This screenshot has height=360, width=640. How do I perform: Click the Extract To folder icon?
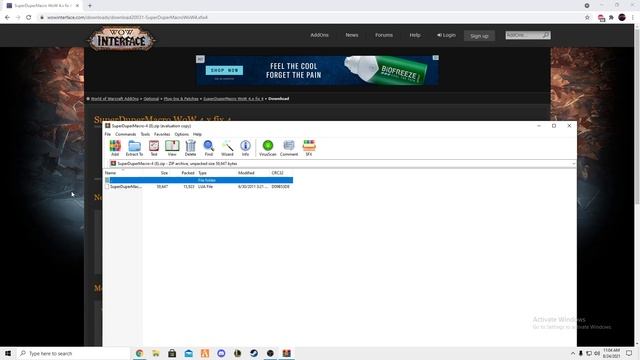pos(134,148)
